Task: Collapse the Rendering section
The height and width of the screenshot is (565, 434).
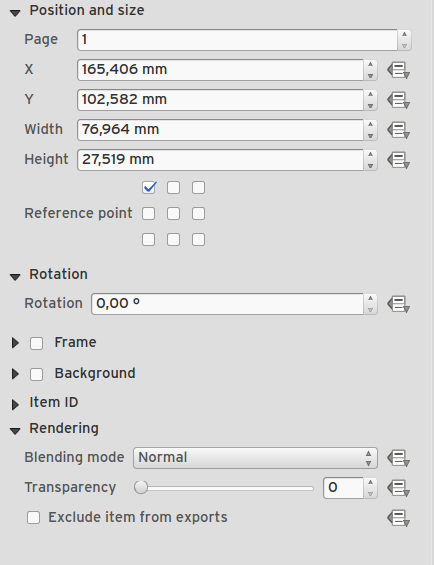Action: tap(15, 431)
